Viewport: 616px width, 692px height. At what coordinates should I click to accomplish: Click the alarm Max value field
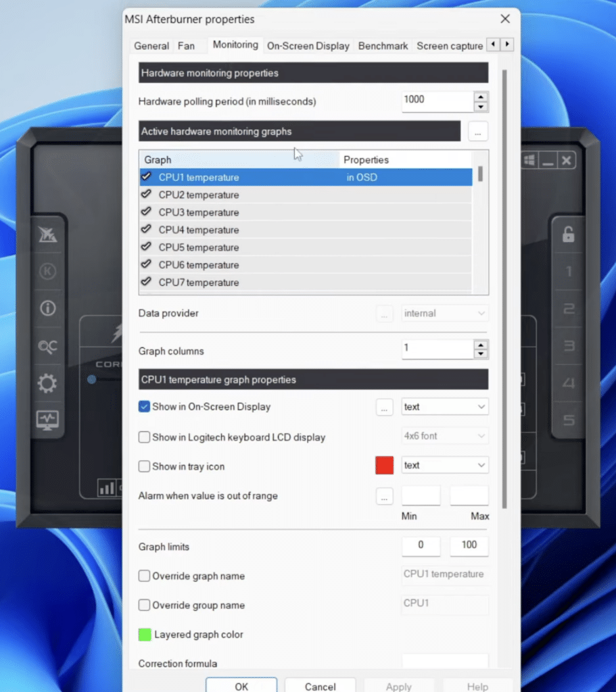[469, 495]
